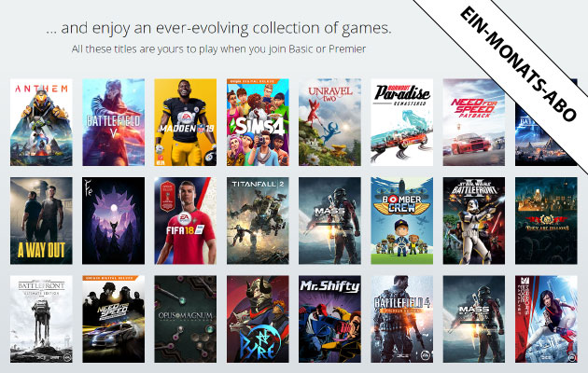Click the FIFA 18 cover
Viewport: 588px width, 373px height.
pyautogui.click(x=185, y=221)
